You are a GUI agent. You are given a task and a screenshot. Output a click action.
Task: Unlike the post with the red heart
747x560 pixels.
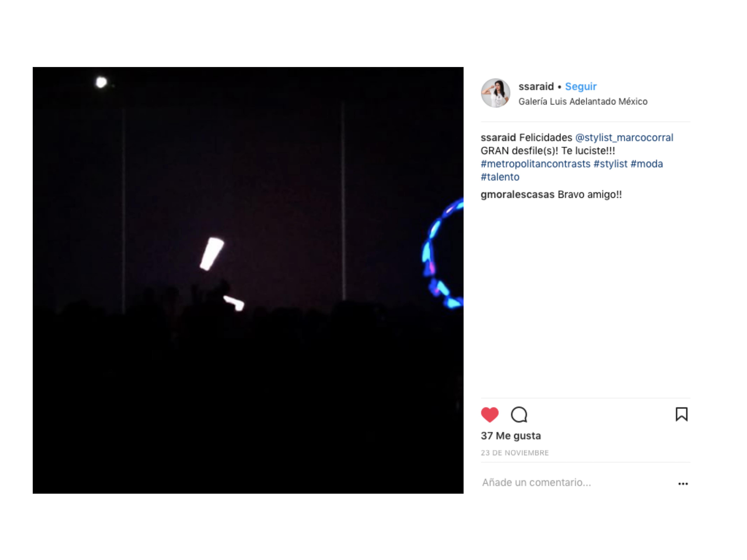(489, 415)
